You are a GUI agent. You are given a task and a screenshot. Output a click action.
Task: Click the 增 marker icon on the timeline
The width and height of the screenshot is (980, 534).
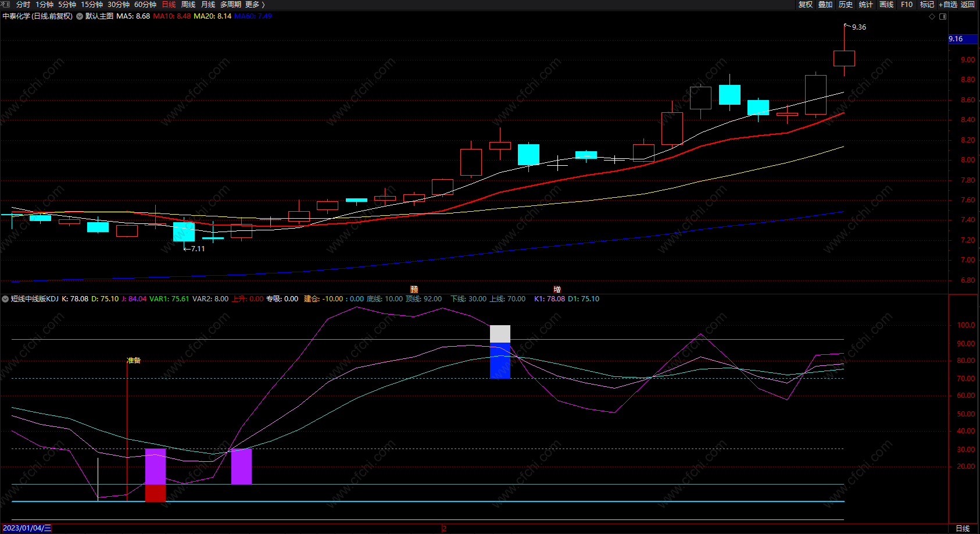557,289
